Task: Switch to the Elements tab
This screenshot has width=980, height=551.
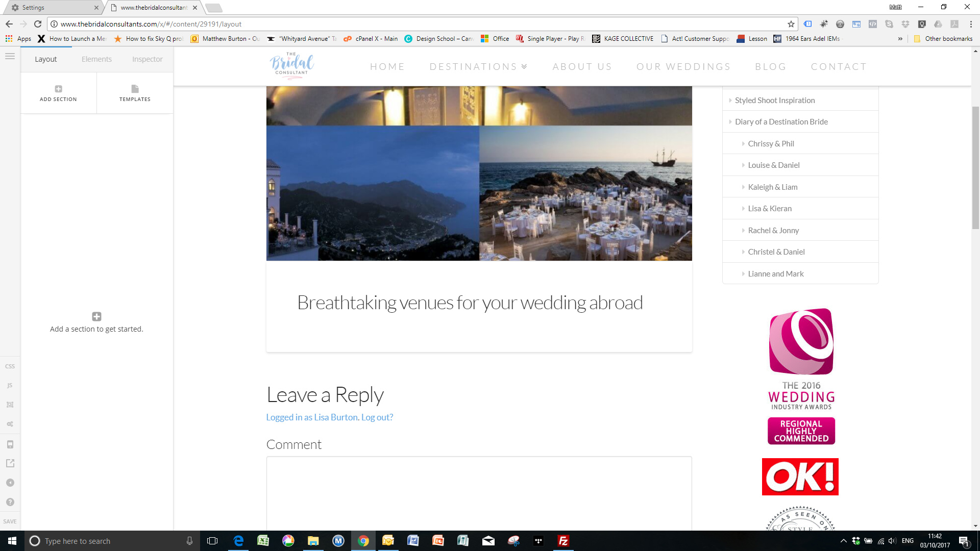Action: tap(96, 59)
